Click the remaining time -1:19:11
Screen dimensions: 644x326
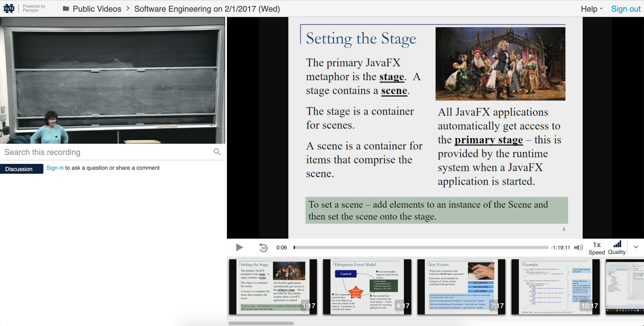point(561,248)
